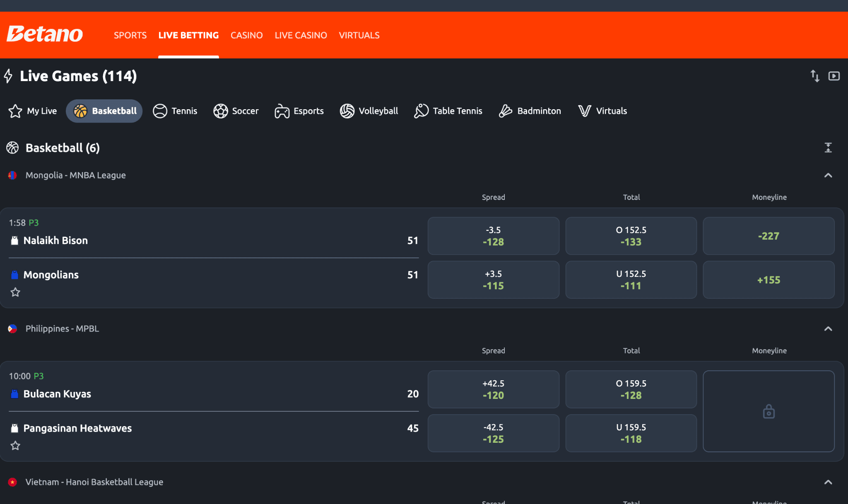The width and height of the screenshot is (848, 504).
Task: Collapse the Philippines - MPBL section
Action: coord(828,329)
